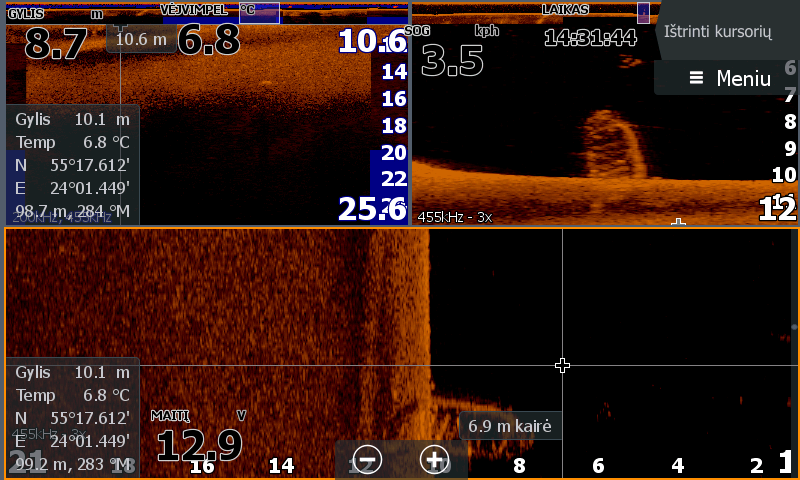This screenshot has height=480, width=800.
Task: Tap the 455kHz - 3x DownScan label
Action: point(454,216)
